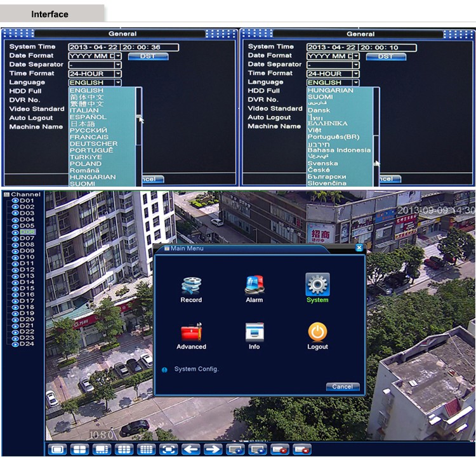Image resolution: width=476 pixels, height=459 pixels.
Task: Click Cancel in the Main Menu dialog
Action: [x=343, y=387]
